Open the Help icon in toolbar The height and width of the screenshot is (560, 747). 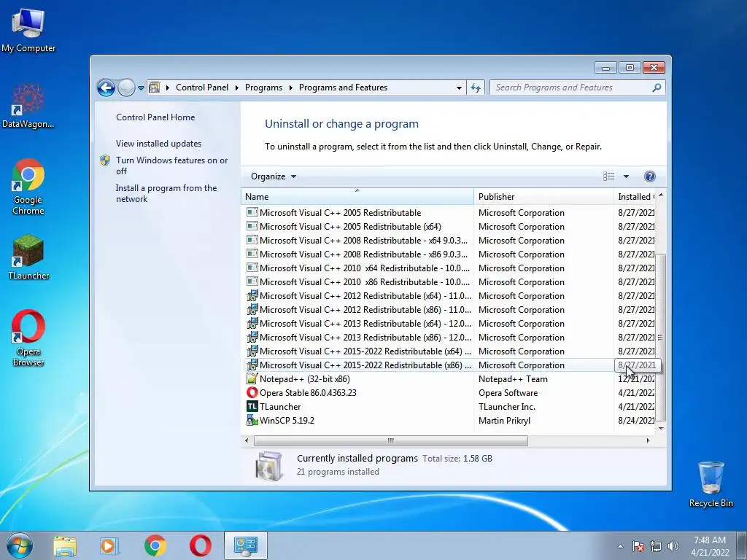[x=649, y=176]
